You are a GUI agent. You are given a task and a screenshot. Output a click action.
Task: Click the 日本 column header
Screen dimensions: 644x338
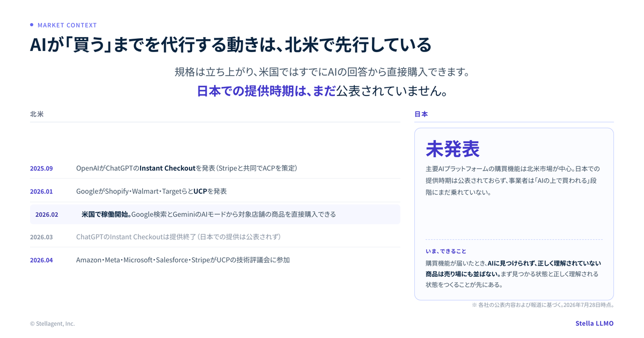(x=421, y=114)
